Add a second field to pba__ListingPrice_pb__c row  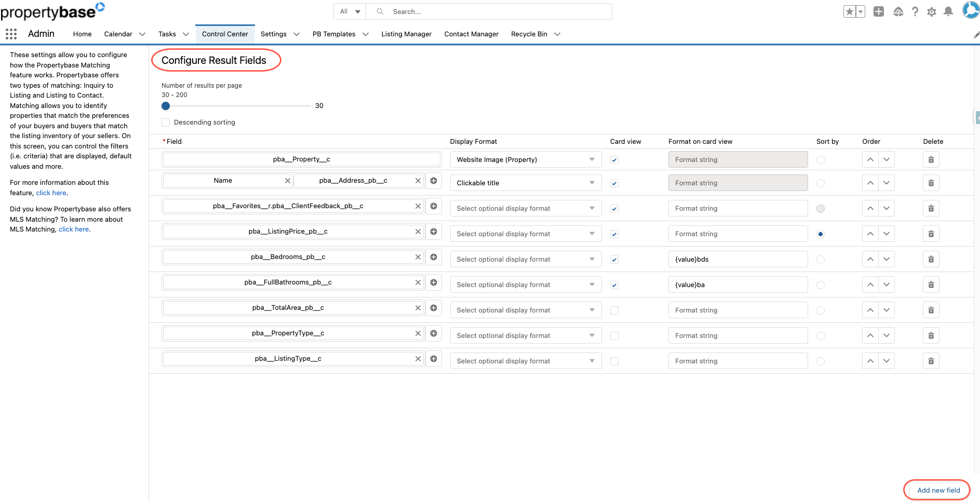[x=434, y=232]
